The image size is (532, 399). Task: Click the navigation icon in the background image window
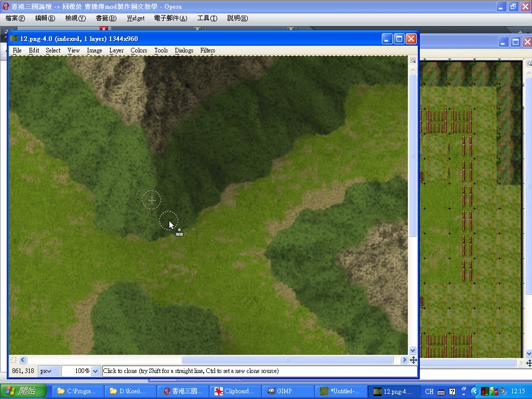(529, 363)
